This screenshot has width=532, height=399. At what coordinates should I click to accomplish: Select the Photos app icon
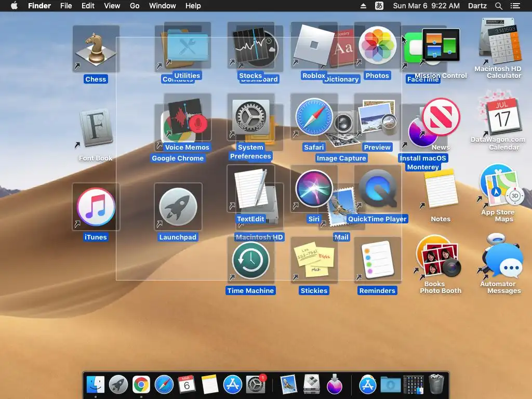[x=377, y=46]
